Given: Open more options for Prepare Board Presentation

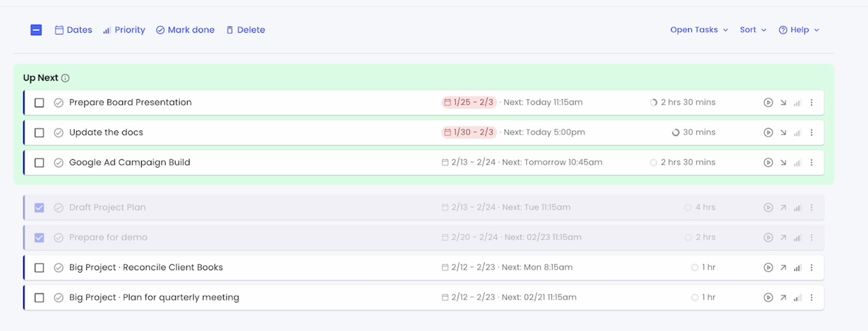Looking at the screenshot, I should coord(811,103).
